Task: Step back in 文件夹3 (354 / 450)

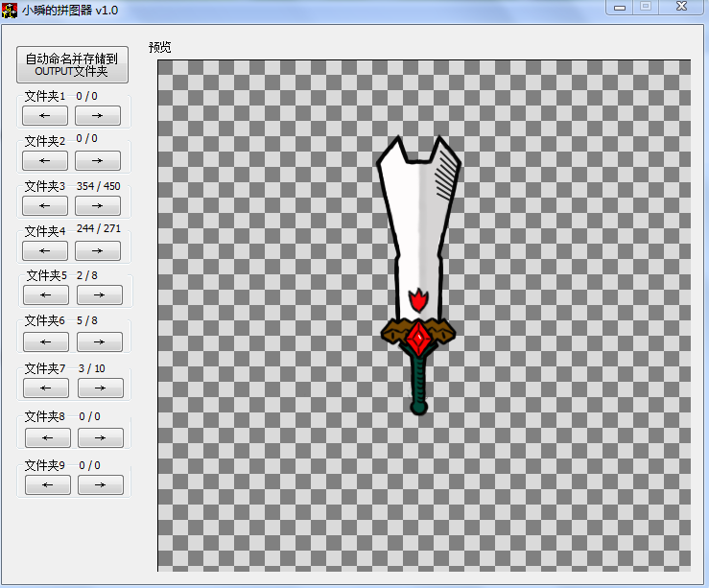Action: [x=45, y=205]
